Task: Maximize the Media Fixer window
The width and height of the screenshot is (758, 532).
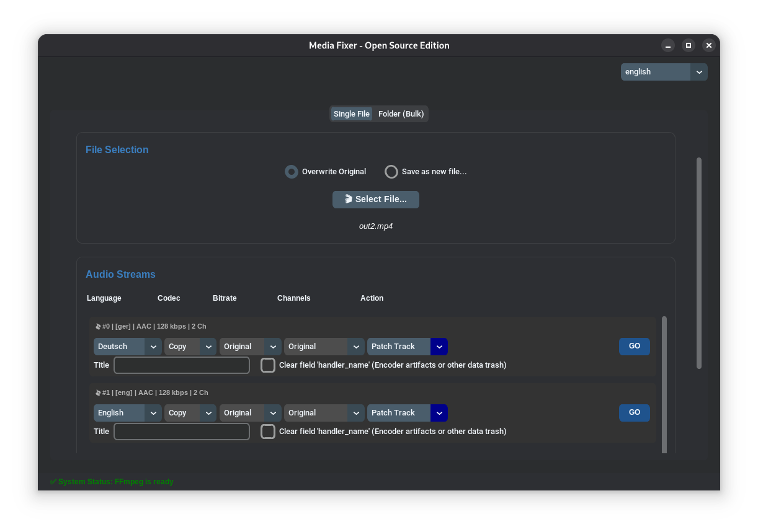Action: click(689, 45)
